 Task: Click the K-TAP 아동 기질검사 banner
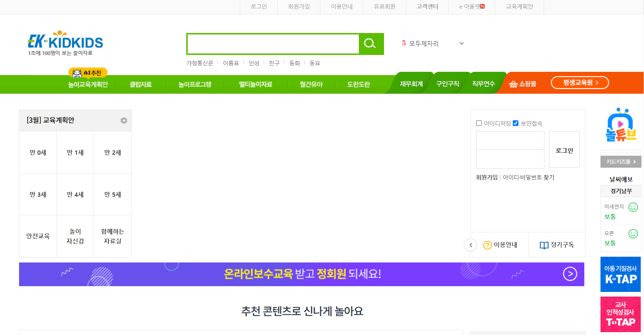point(621,274)
